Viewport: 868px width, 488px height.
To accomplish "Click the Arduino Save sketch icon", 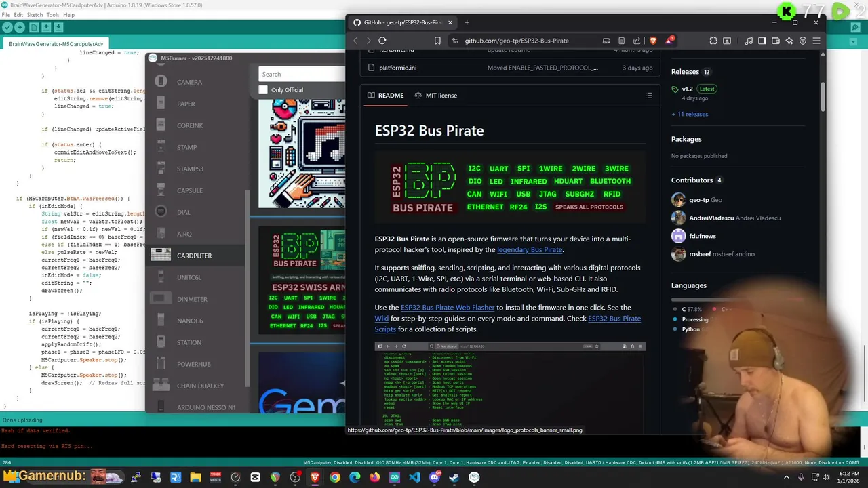I will [x=58, y=27].
